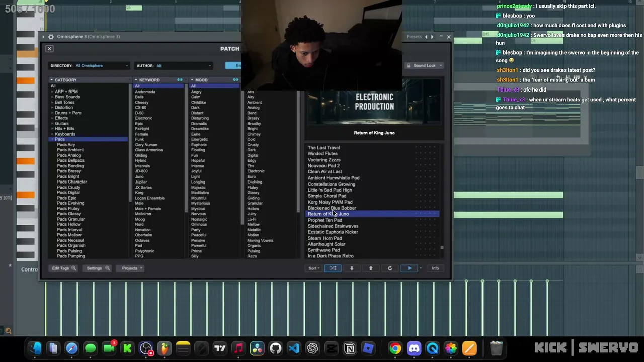Open Visual Studio Code from the Dock

point(294,348)
